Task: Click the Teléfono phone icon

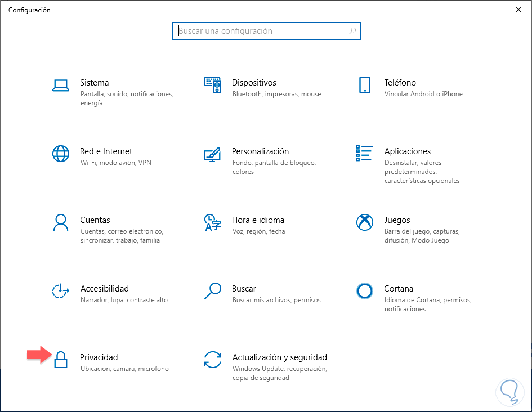Action: [365, 85]
